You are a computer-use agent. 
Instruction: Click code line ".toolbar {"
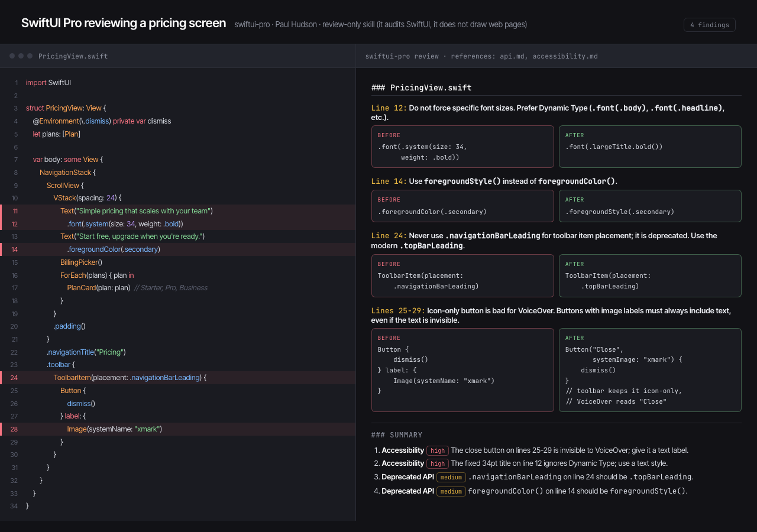(x=61, y=365)
